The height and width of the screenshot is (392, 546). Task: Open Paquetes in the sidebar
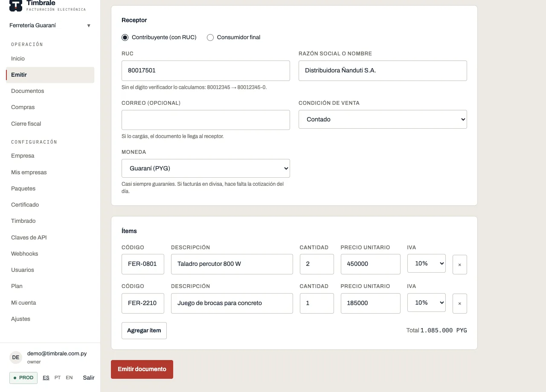coord(50,189)
